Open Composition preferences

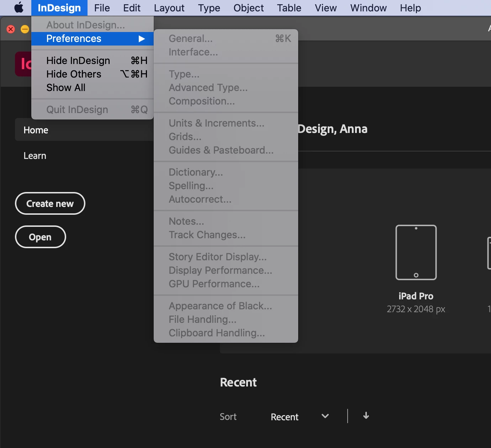(x=226, y=101)
